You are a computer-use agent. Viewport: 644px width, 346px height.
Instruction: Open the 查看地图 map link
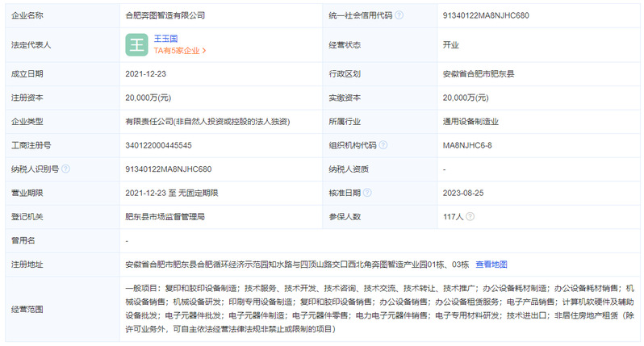(491, 265)
